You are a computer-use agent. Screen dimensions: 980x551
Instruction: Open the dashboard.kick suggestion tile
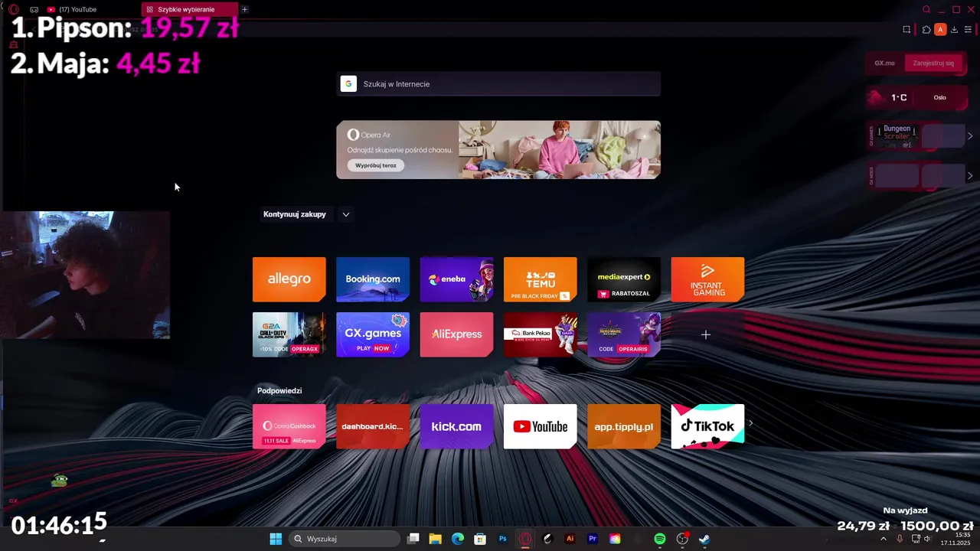click(373, 426)
